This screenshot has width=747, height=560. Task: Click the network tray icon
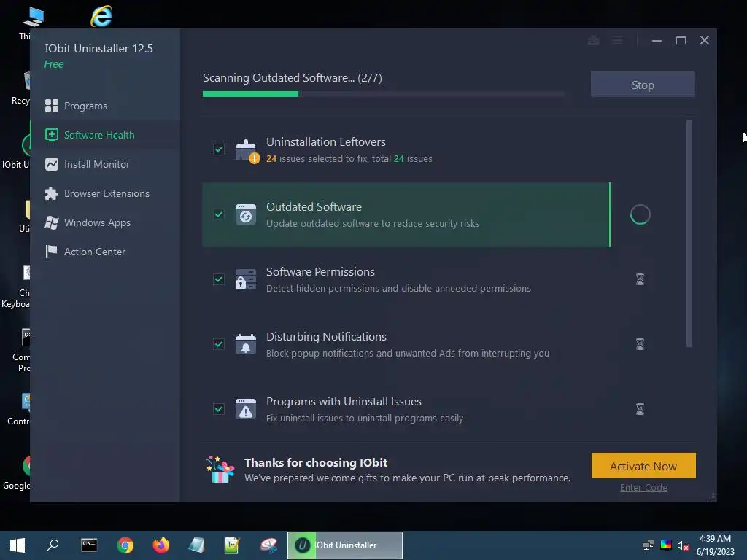pyautogui.click(x=649, y=545)
